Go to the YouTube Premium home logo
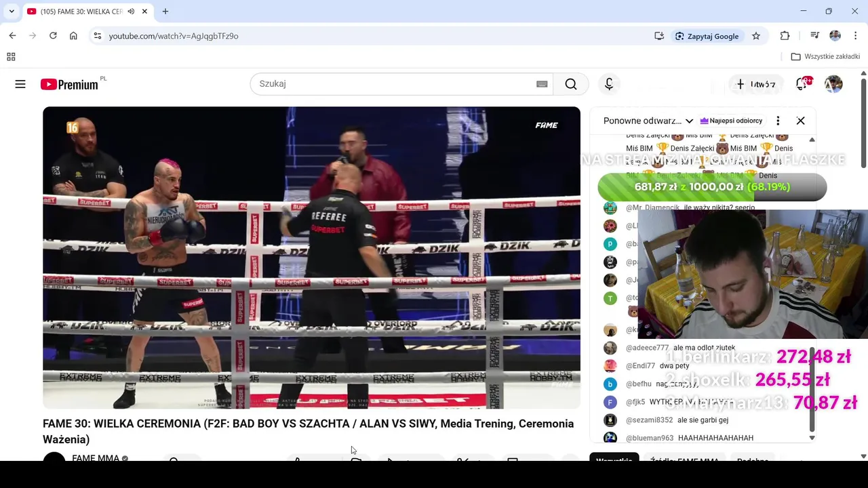 point(69,84)
